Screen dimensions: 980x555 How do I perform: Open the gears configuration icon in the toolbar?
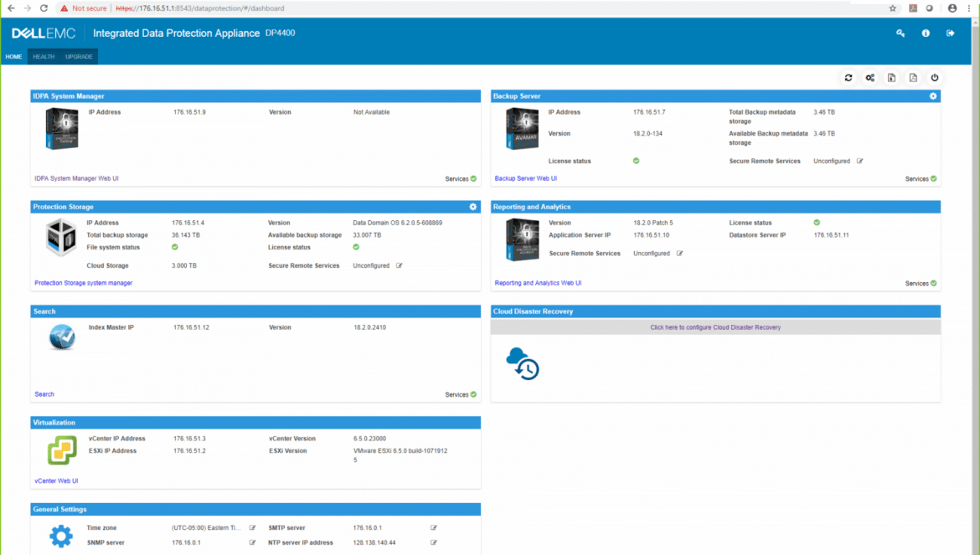(x=869, y=78)
